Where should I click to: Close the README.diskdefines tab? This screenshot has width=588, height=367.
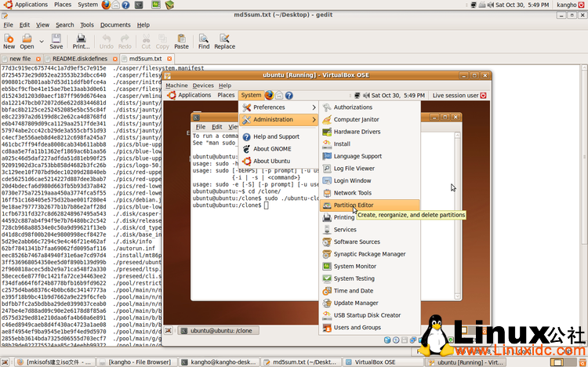coord(115,59)
